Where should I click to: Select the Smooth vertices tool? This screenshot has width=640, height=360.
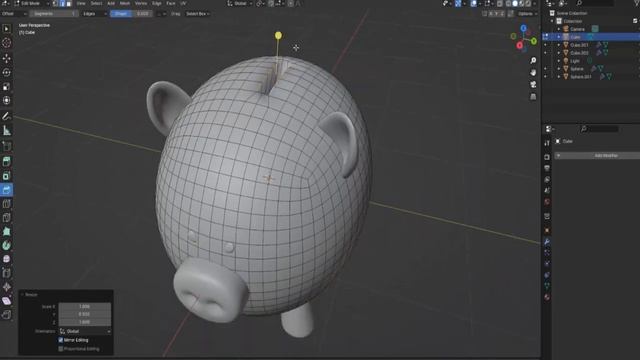click(x=7, y=259)
